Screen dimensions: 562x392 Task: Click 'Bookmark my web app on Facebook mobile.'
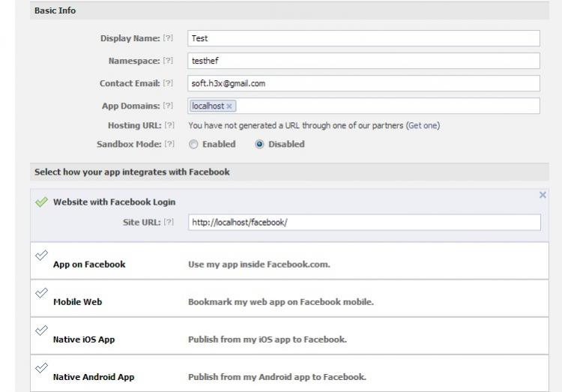281,302
